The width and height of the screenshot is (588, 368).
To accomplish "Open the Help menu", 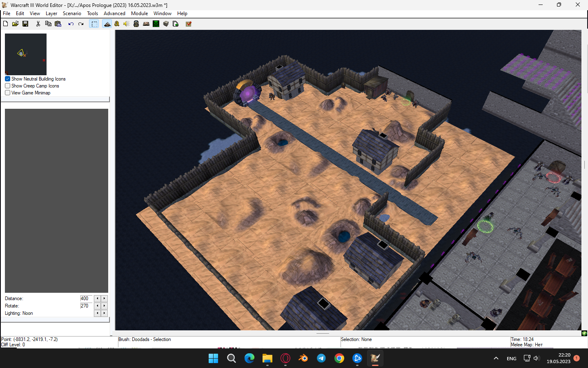I will 182,13.
